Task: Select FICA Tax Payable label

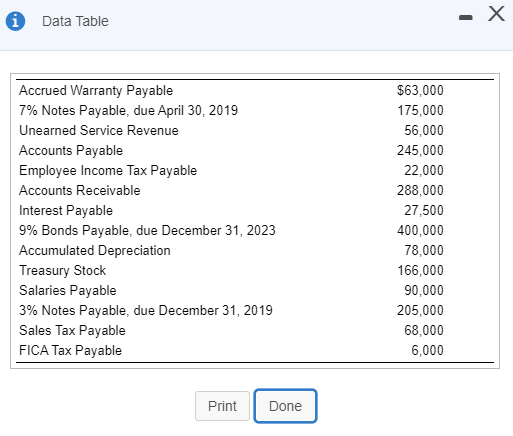Action: (x=70, y=351)
